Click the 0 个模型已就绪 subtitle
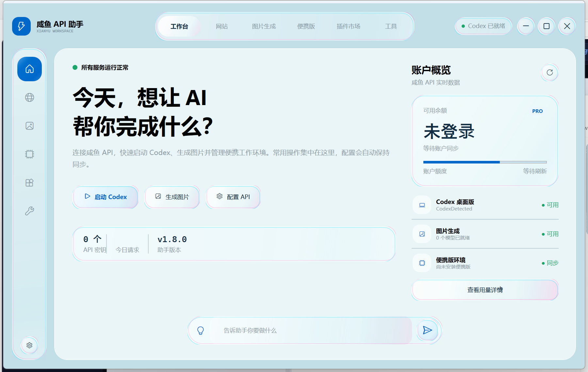 click(x=453, y=238)
